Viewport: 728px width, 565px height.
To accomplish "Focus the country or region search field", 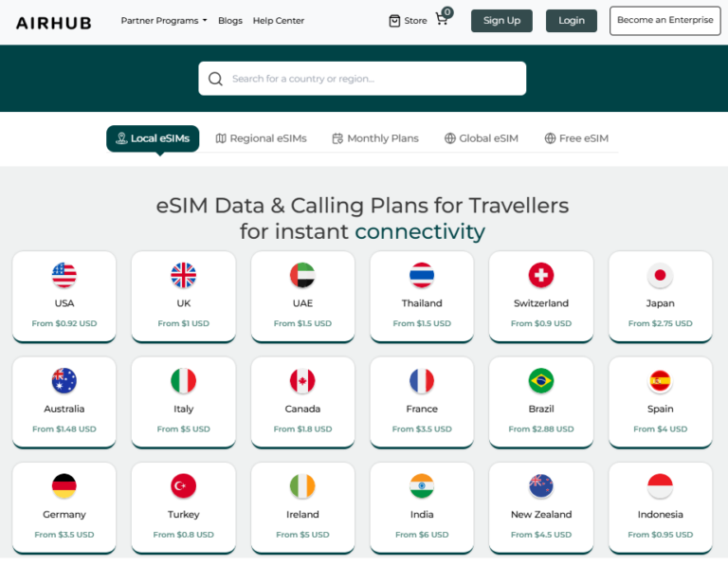I will [x=362, y=79].
